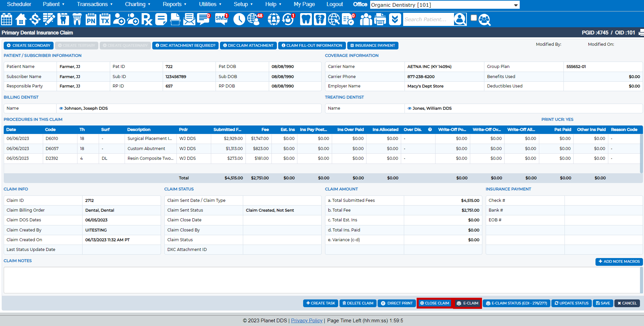View treating dentist Jones, William DDS eye icon
644x326 pixels.
(409, 108)
